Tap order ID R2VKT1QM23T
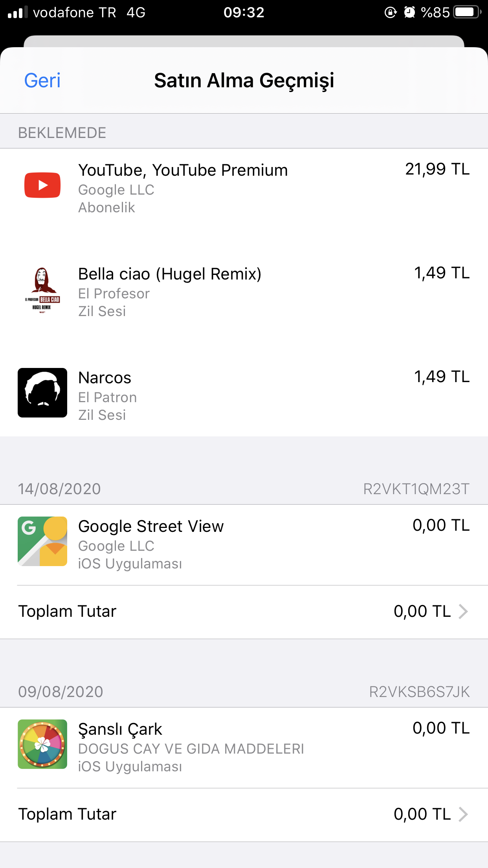 click(x=416, y=489)
